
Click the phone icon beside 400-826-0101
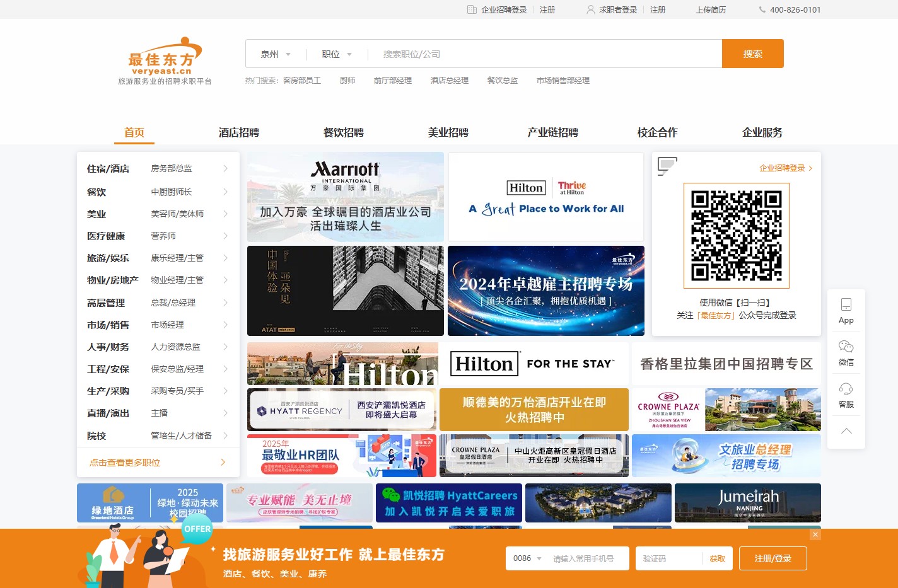pyautogui.click(x=762, y=9)
